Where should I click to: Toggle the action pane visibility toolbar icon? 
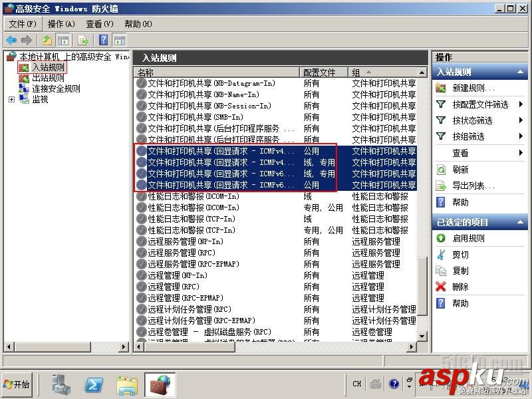[x=120, y=40]
